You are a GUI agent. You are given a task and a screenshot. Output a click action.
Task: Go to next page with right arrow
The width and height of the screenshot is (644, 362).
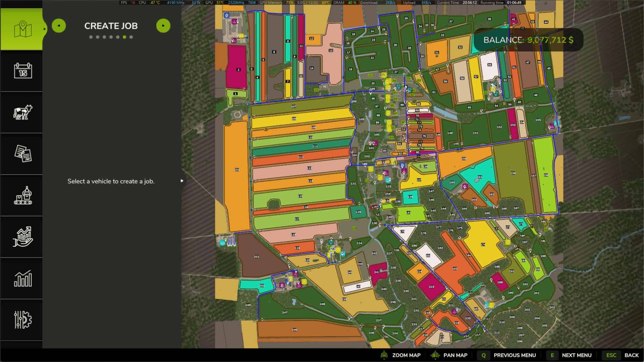[163, 26]
